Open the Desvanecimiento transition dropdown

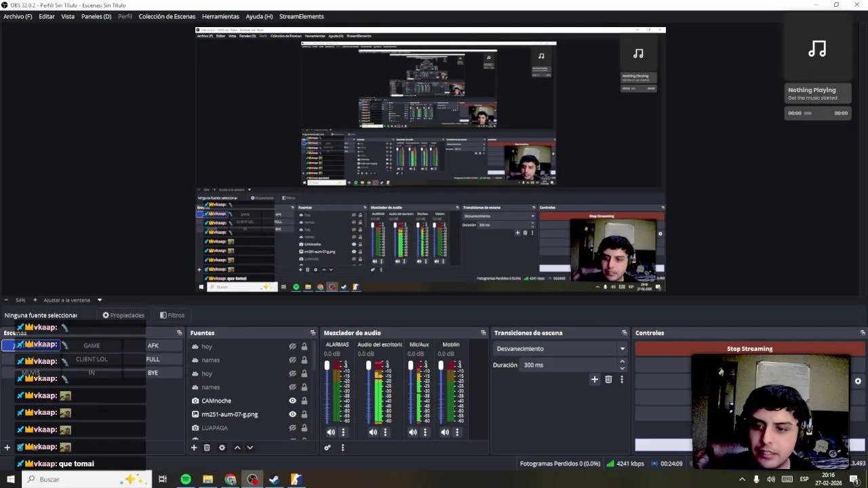tap(560, 348)
